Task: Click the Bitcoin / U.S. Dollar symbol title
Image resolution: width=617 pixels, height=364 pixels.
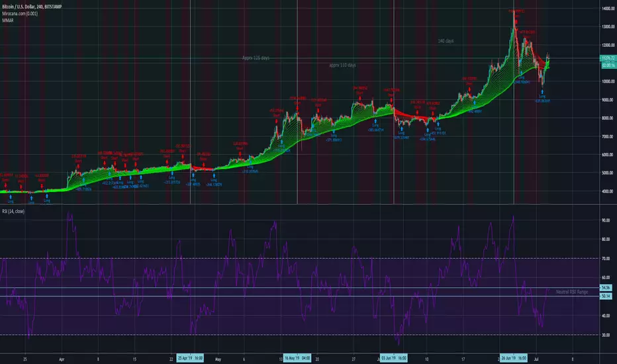Action: pos(32,7)
